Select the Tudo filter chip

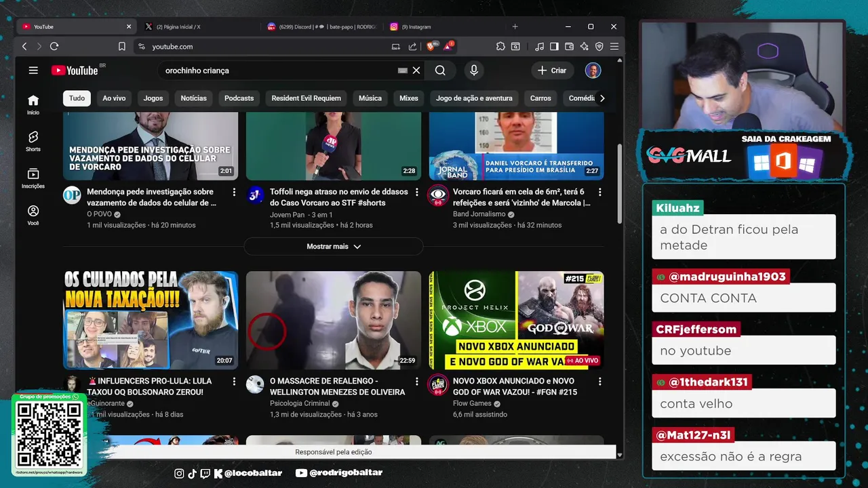point(77,98)
